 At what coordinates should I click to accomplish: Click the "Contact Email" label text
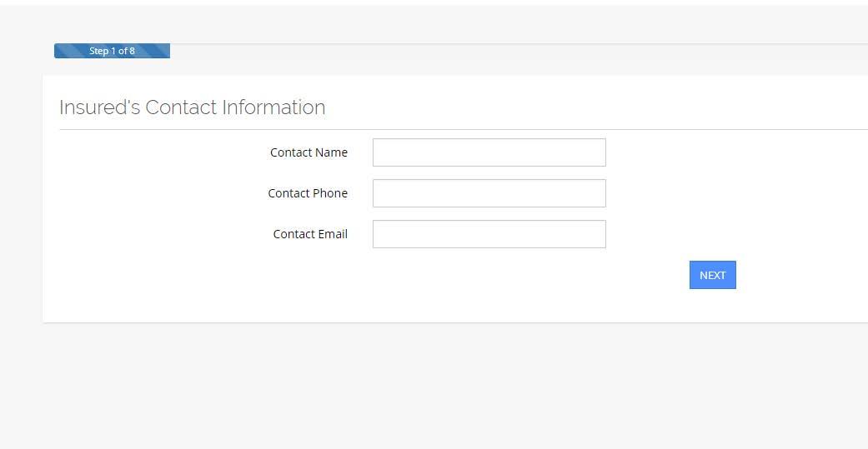[x=310, y=234]
